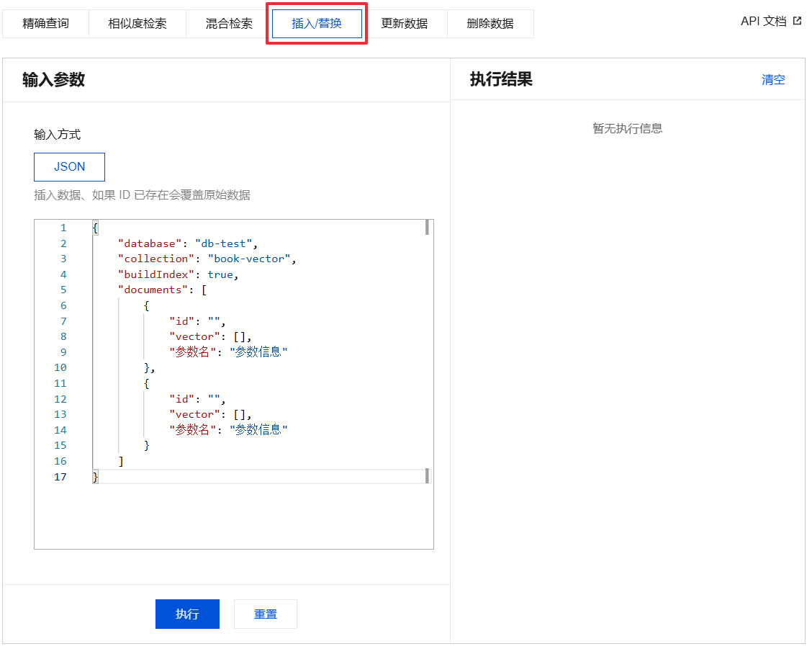
Task: Open the 相似度检索 tab
Action: pyautogui.click(x=137, y=24)
